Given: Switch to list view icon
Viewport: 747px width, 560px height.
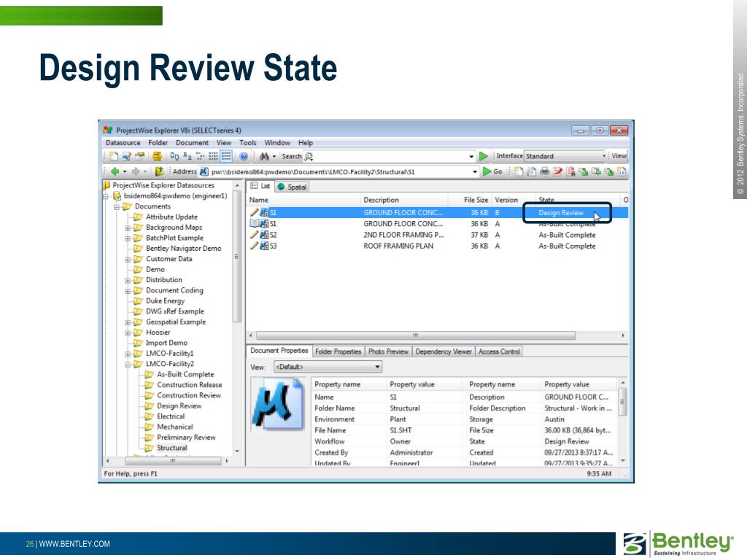Looking at the screenshot, I should (x=214, y=156).
